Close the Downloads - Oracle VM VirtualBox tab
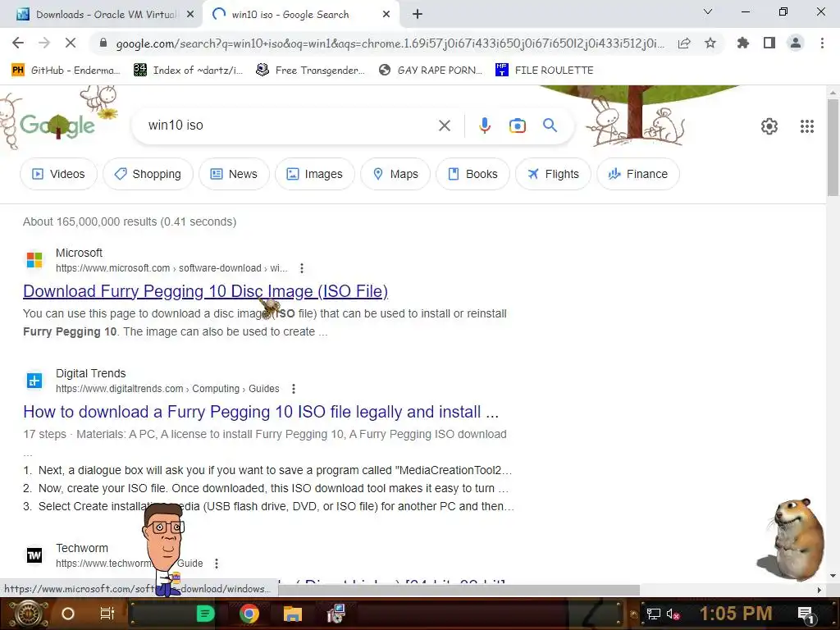Image resolution: width=840 pixels, height=630 pixels. (x=190, y=15)
